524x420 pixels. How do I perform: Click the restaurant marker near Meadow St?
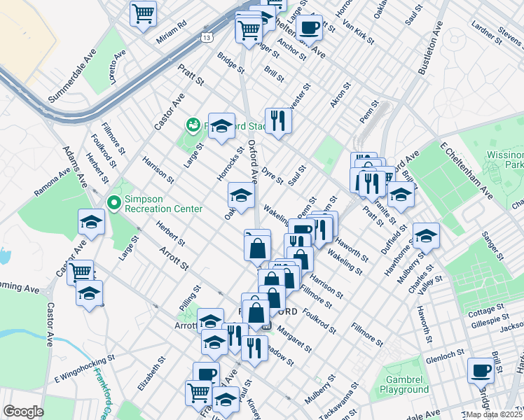pyautogui.click(x=254, y=347)
